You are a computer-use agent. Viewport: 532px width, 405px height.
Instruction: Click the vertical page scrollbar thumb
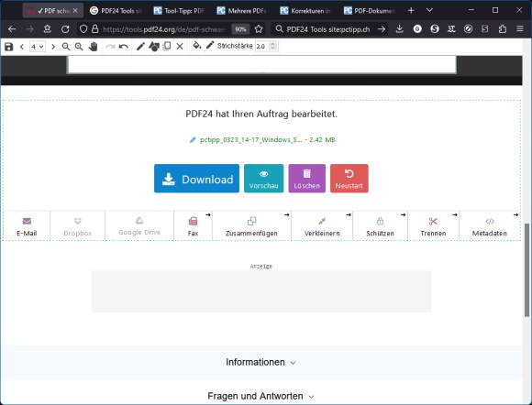pos(526,270)
